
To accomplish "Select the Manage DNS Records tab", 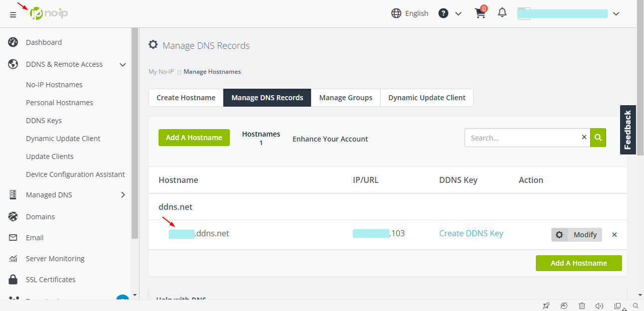I will (267, 98).
